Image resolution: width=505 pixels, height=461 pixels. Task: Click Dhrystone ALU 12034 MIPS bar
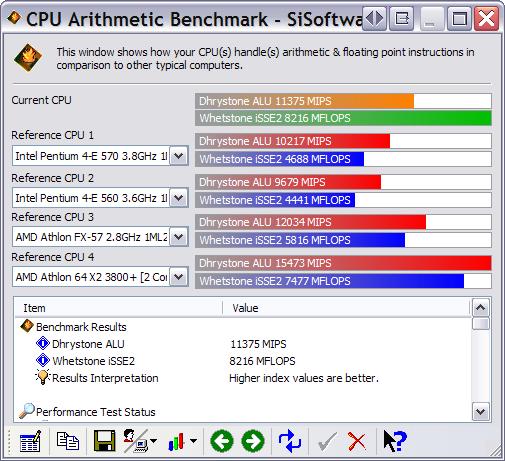point(343,222)
